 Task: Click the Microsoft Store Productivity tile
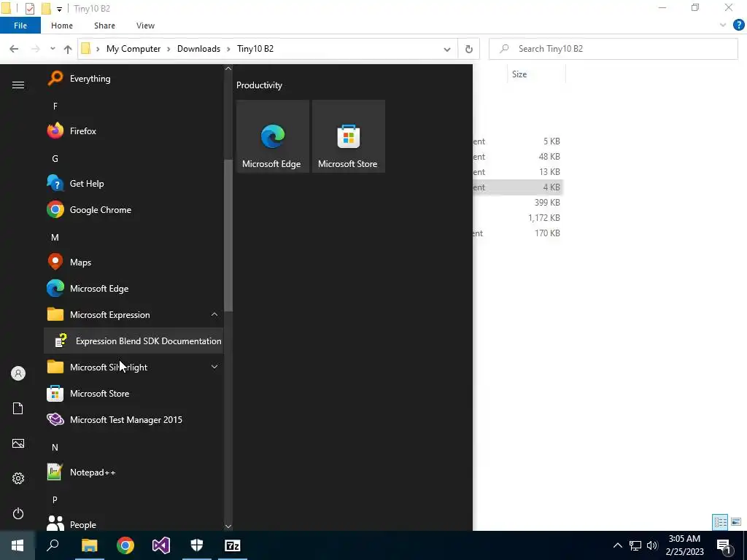[348, 136]
